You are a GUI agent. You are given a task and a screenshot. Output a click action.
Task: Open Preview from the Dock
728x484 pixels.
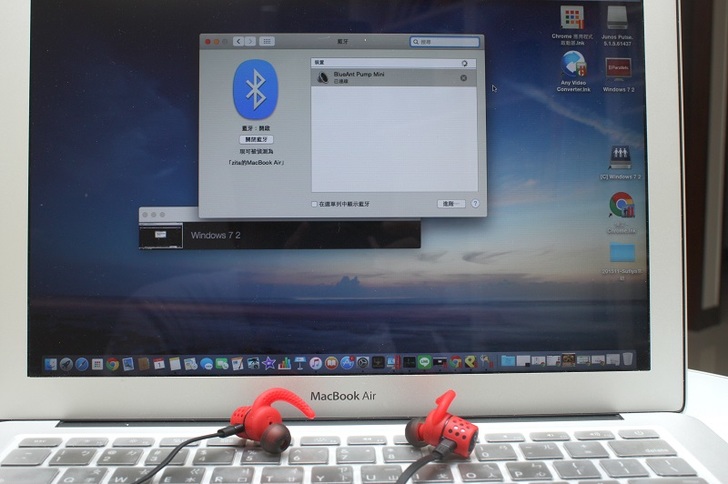coord(128,364)
